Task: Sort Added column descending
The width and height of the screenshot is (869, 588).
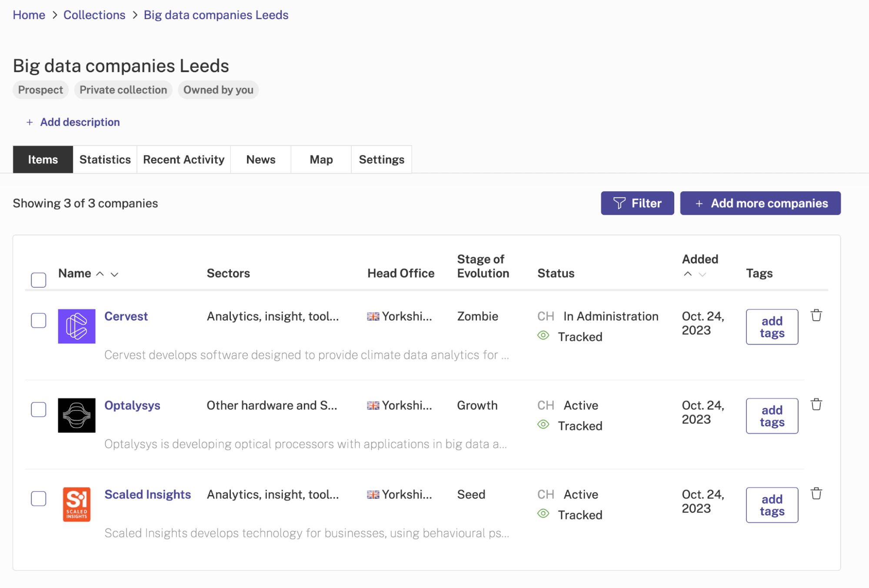Action: coord(702,274)
